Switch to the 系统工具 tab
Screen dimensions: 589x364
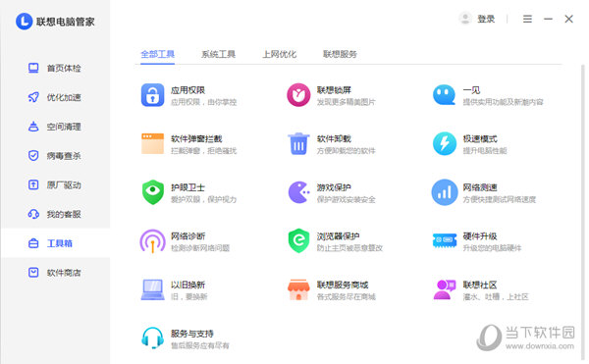218,54
